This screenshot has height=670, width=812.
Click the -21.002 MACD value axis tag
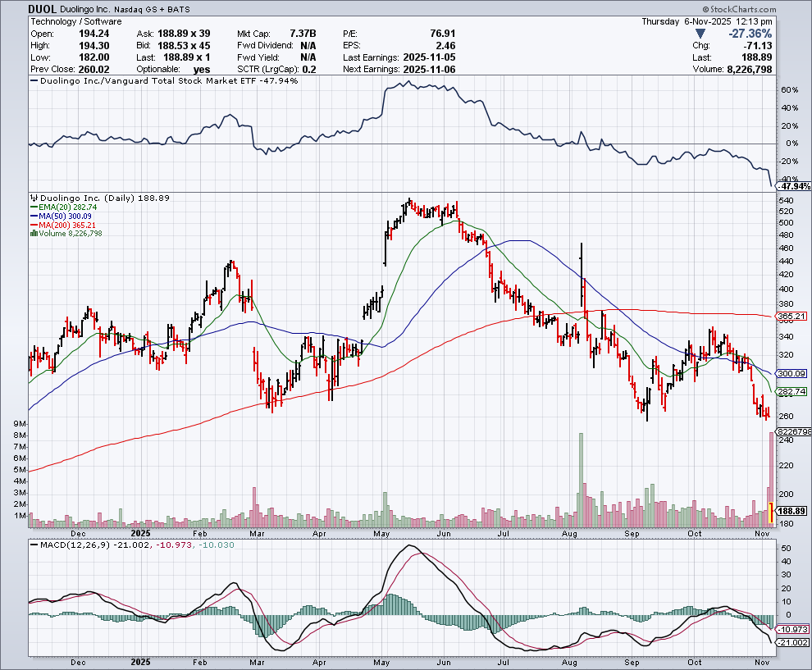pos(791,642)
